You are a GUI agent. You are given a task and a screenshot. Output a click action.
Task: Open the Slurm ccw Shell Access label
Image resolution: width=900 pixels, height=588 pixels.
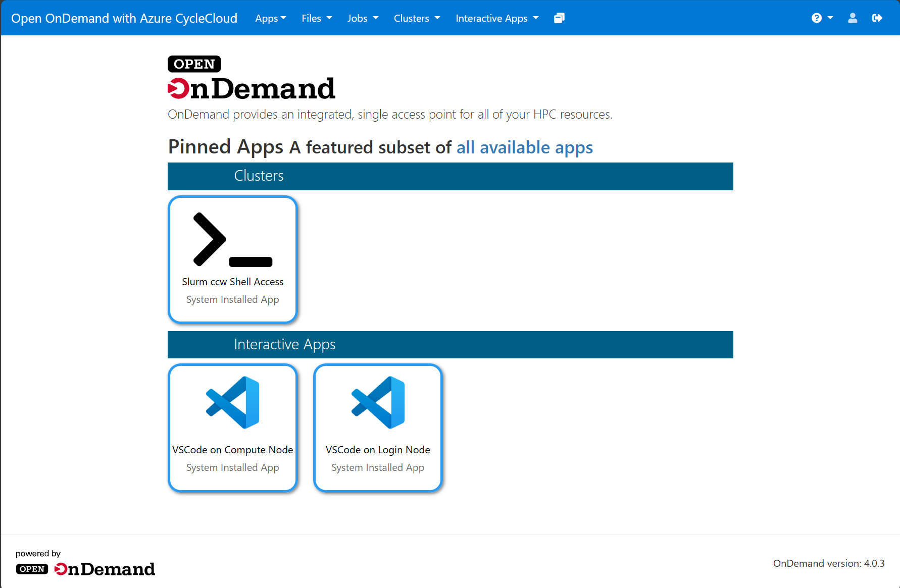tap(233, 282)
